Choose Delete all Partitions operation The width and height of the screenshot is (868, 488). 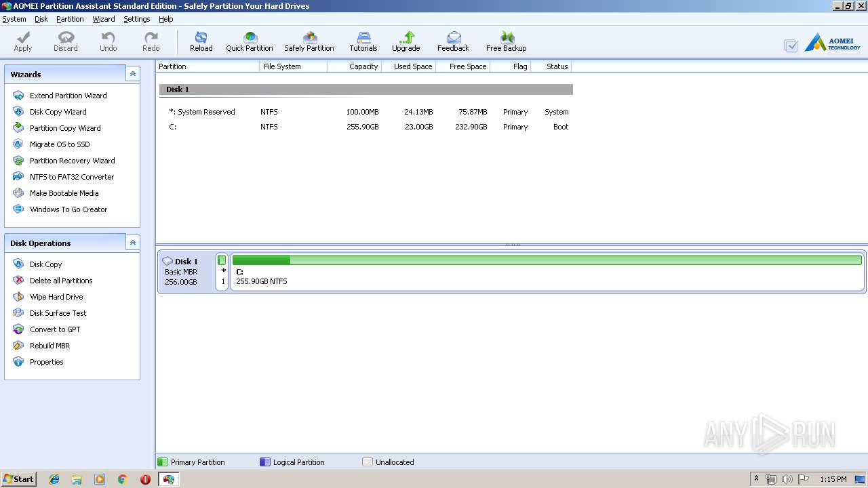(61, 281)
